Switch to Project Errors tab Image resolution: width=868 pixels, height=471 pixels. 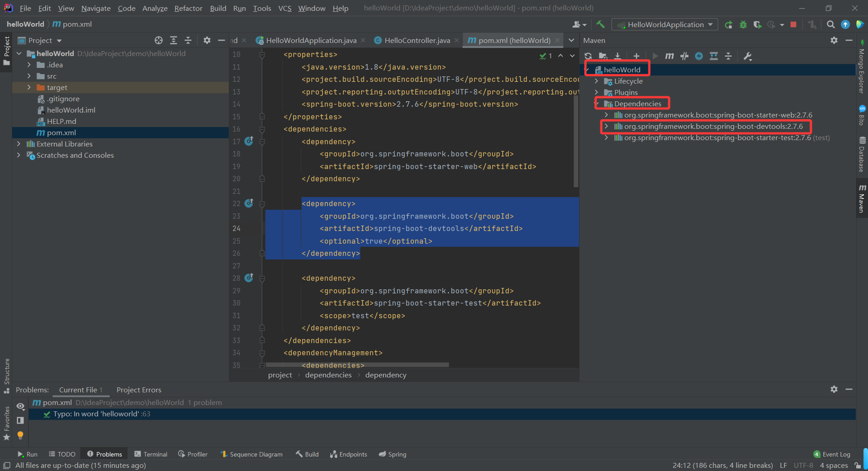click(139, 390)
